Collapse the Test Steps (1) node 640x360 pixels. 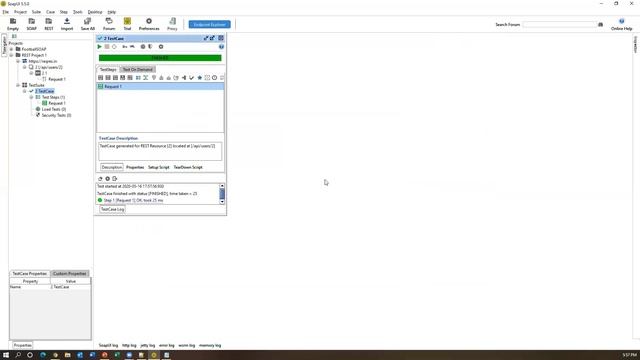click(31, 97)
